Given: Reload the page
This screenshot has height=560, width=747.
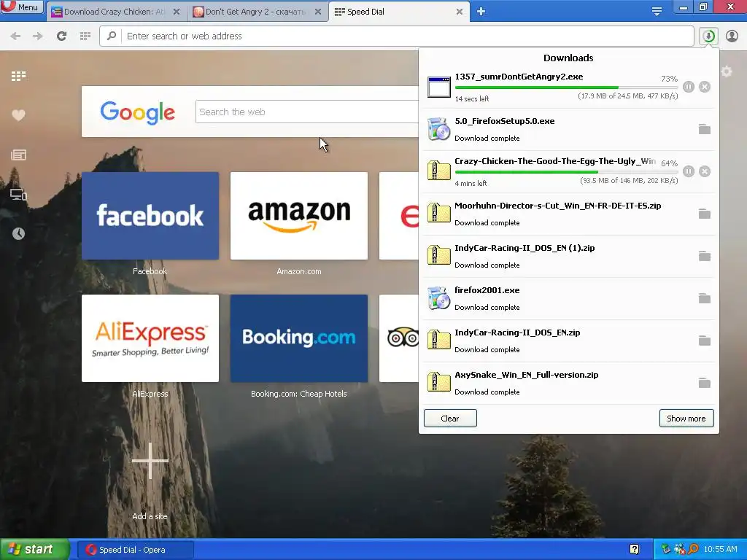Looking at the screenshot, I should (x=61, y=36).
